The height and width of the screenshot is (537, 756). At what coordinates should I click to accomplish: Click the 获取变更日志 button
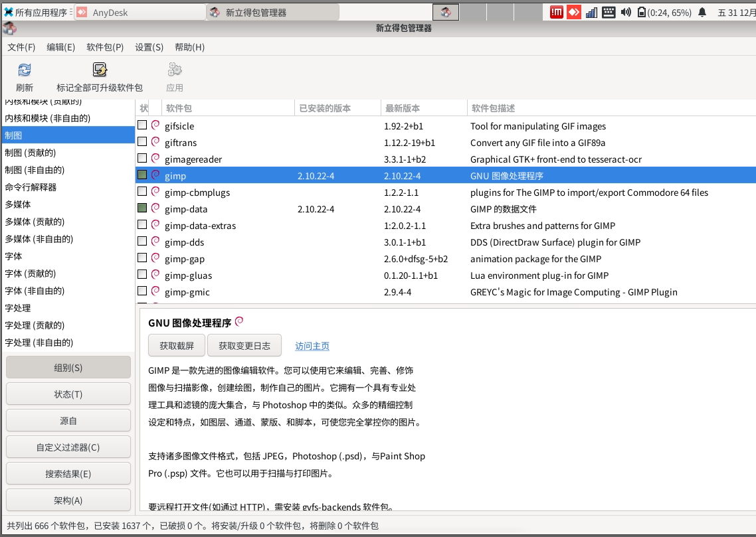coord(244,346)
